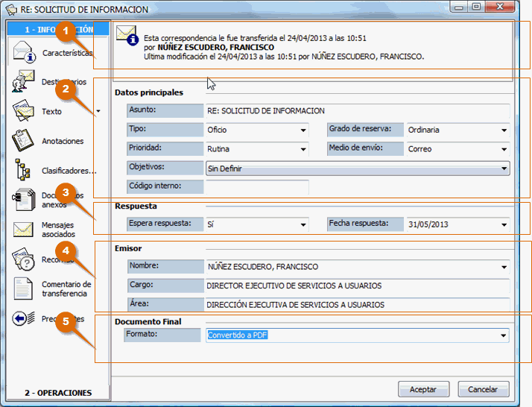The height and width of the screenshot is (407, 532).
Task: Open Fecha respuesta date picker
Action: pyautogui.click(x=504, y=224)
